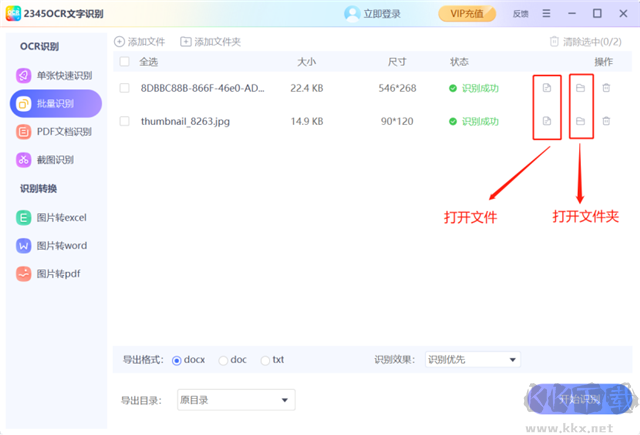The image size is (640, 435).
Task: Click the 22.4 KB size cell
Action: tap(307, 88)
